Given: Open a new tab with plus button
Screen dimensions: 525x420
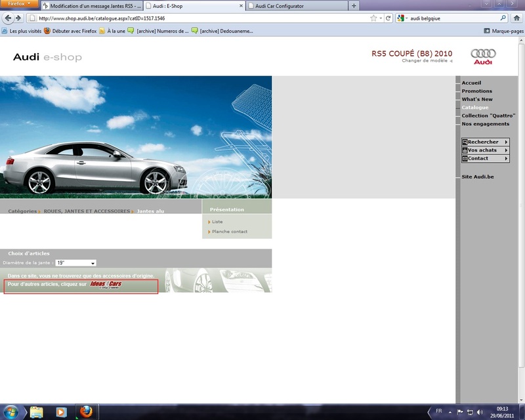Looking at the screenshot, I should tap(354, 5).
